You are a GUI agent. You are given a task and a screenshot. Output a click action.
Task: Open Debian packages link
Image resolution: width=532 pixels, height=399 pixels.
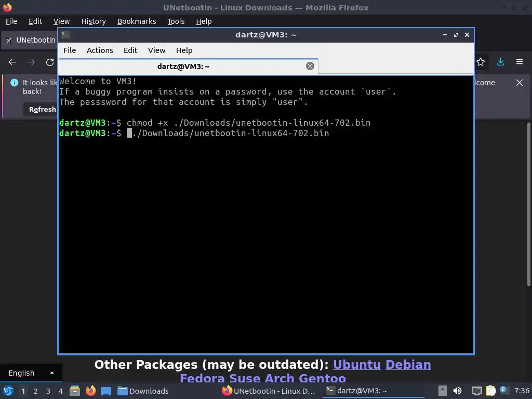[x=408, y=364]
